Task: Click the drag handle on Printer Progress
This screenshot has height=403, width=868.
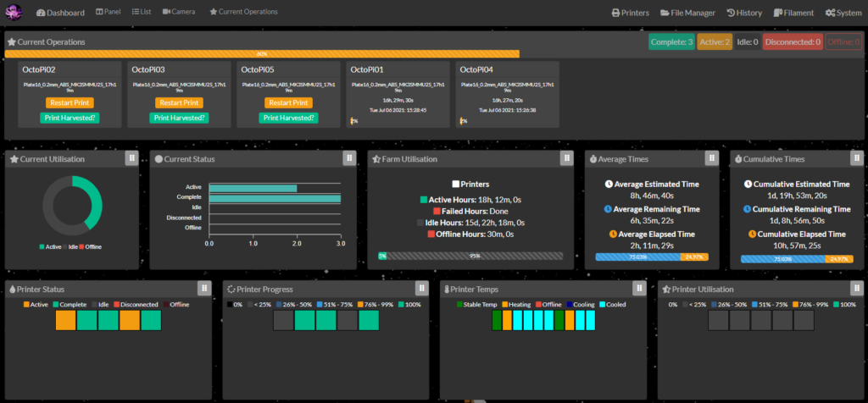Action: click(x=422, y=288)
